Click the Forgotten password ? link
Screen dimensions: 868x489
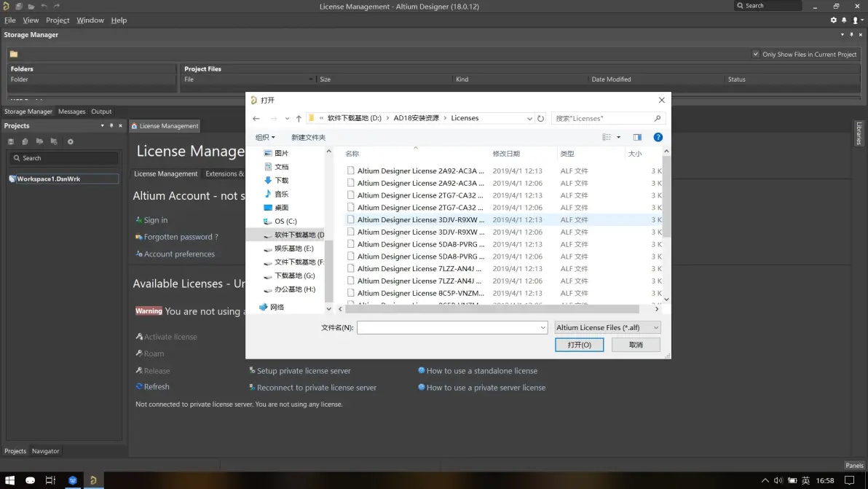coord(181,236)
